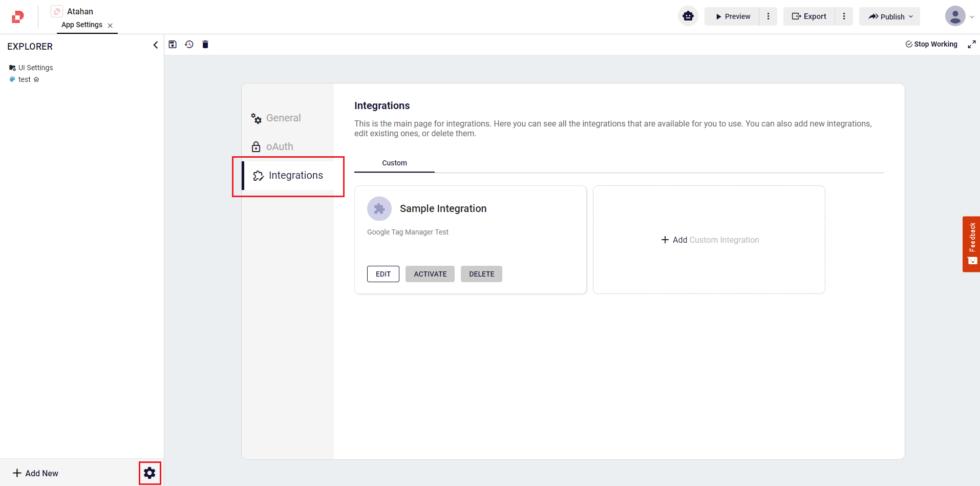Click the Sample Integration puzzle icon

(379, 208)
